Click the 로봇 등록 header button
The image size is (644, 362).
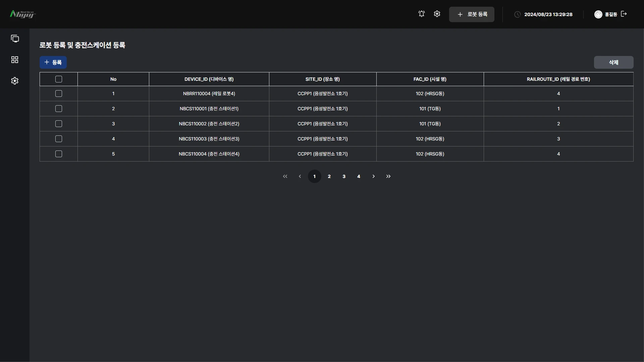point(472,14)
